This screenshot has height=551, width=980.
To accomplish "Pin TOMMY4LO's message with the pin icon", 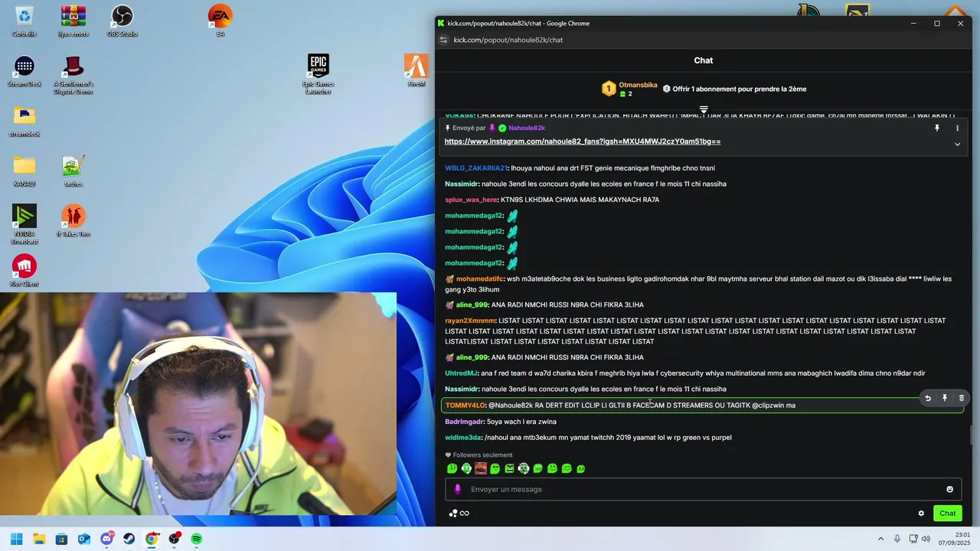I will point(945,398).
